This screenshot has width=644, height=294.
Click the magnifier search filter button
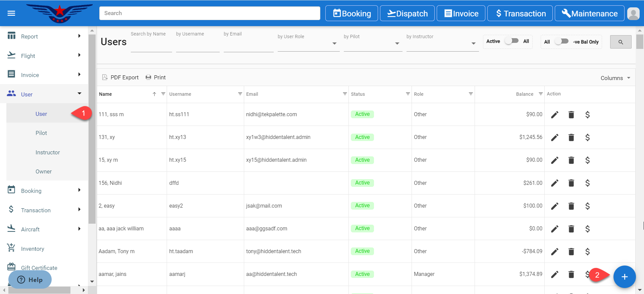click(621, 42)
